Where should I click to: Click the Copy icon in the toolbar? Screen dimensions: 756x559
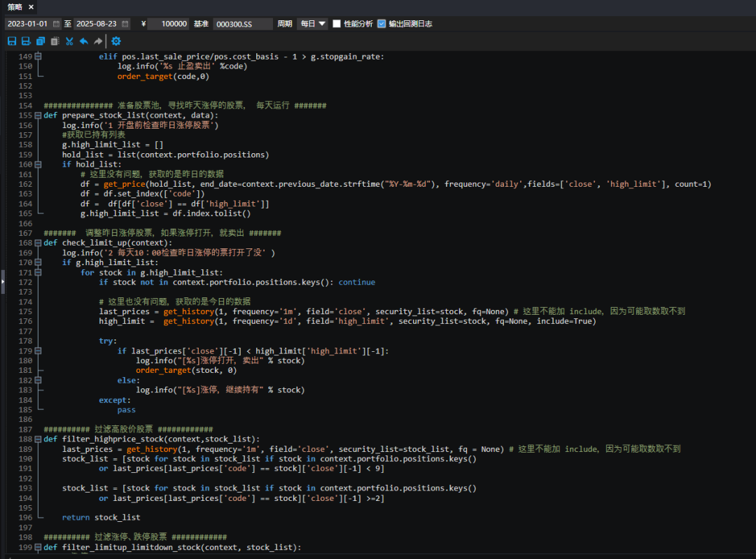pyautogui.click(x=41, y=41)
